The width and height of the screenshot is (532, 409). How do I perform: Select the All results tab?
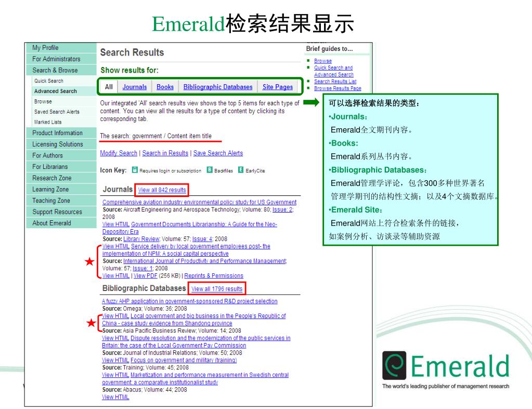tap(109, 87)
